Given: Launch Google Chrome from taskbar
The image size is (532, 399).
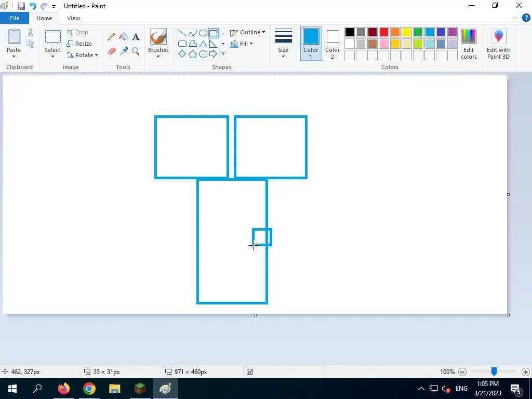Looking at the screenshot, I should click(x=89, y=389).
